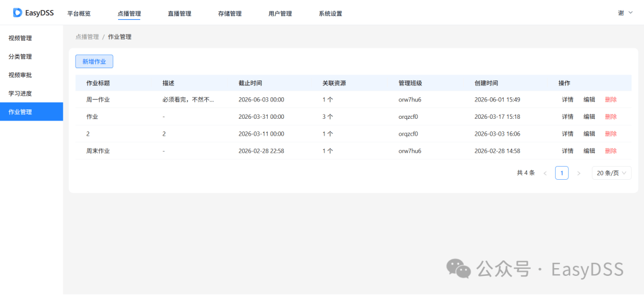Image resolution: width=644 pixels, height=295 pixels.
Task: Click 编辑 for 周末作业
Action: click(589, 151)
